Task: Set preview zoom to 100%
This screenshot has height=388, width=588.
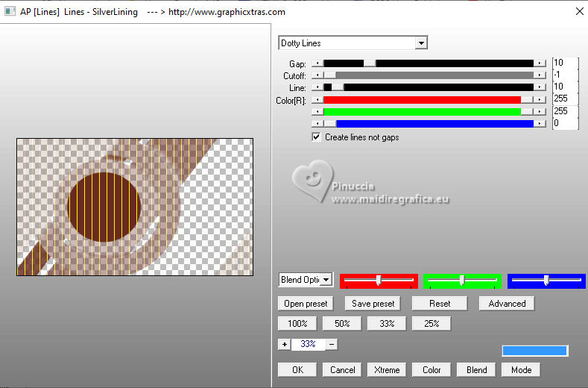Action: pyautogui.click(x=297, y=323)
